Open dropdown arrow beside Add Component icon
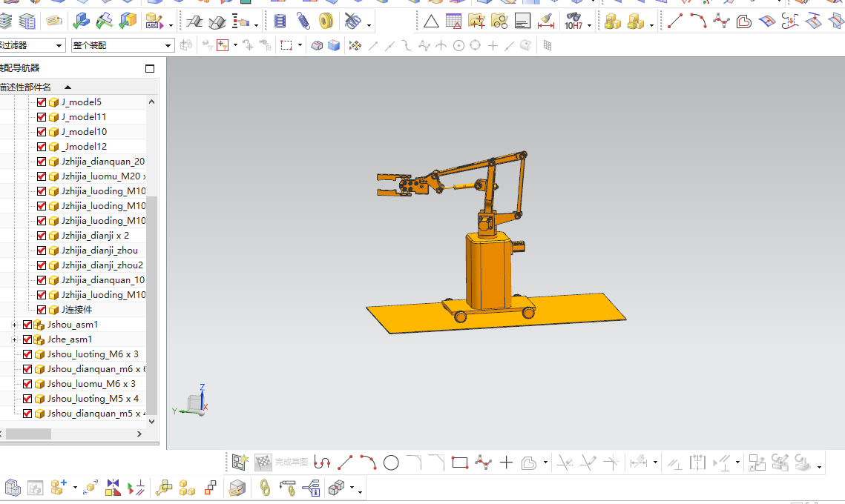This screenshot has width=845, height=504. (x=75, y=488)
